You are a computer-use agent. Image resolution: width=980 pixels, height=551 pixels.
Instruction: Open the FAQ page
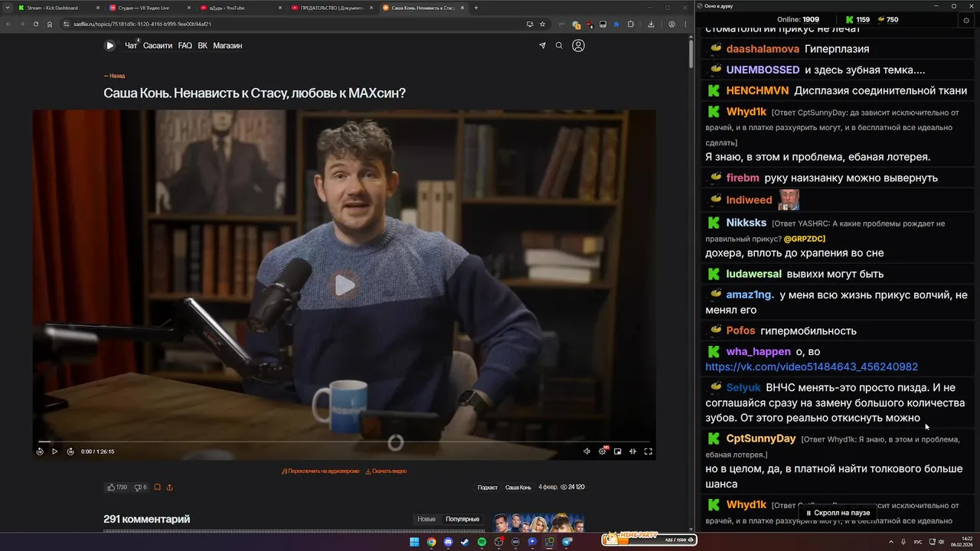(185, 46)
